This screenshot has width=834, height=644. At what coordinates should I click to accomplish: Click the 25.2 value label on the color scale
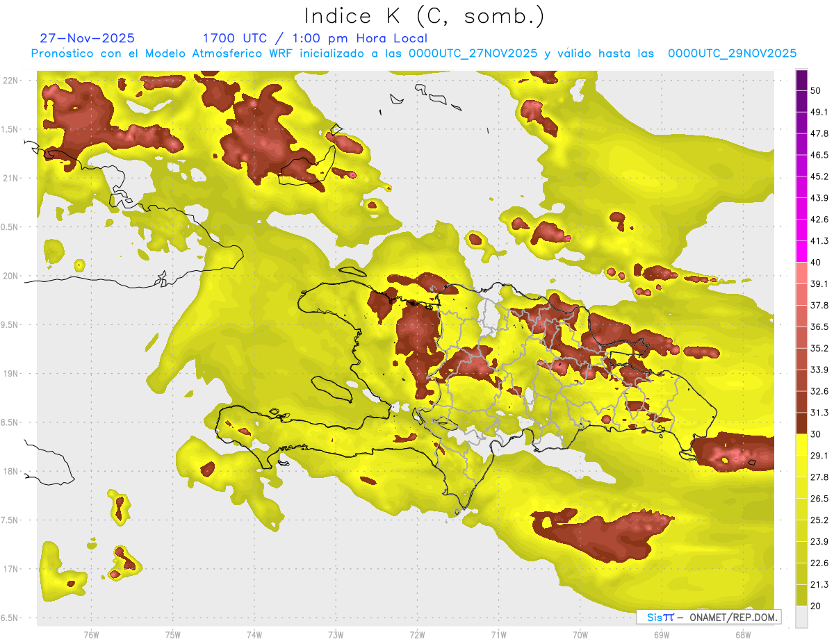(819, 520)
